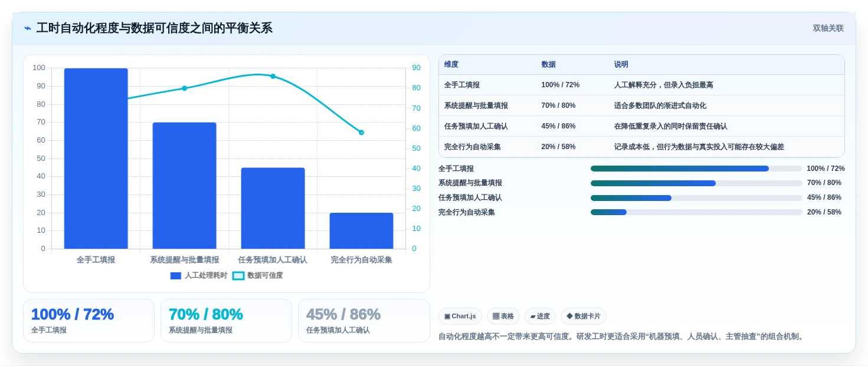Click the 45% / 86% table cell
This screenshot has width=868, height=366.
click(x=558, y=126)
